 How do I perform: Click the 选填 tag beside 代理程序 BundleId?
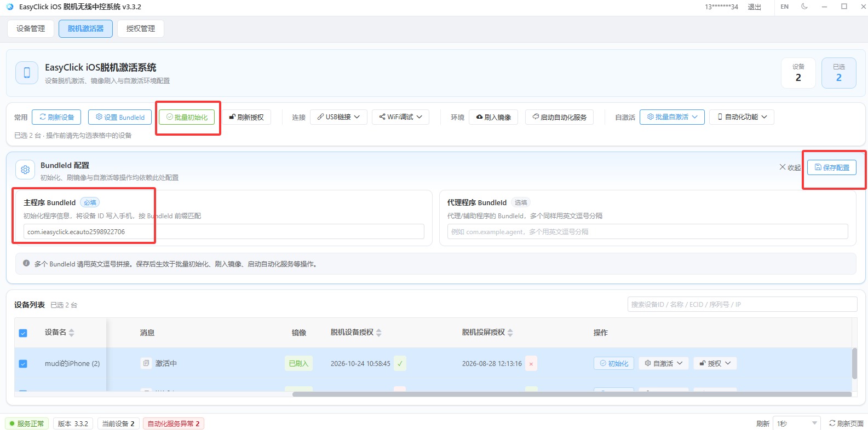521,202
